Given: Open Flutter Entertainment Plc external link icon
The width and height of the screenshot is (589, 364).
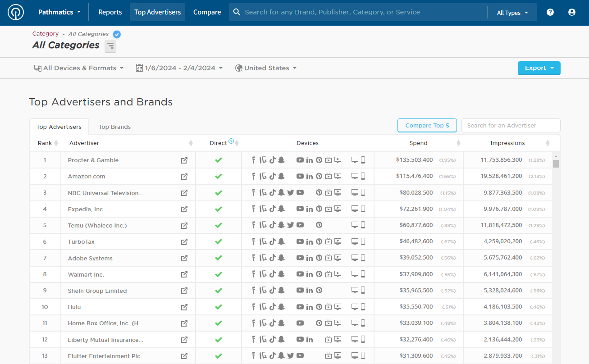Looking at the screenshot, I should pos(184,356).
